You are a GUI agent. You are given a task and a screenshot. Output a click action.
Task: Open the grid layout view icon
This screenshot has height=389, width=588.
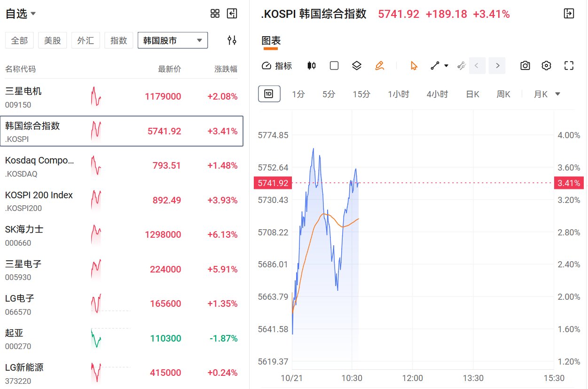pyautogui.click(x=215, y=14)
